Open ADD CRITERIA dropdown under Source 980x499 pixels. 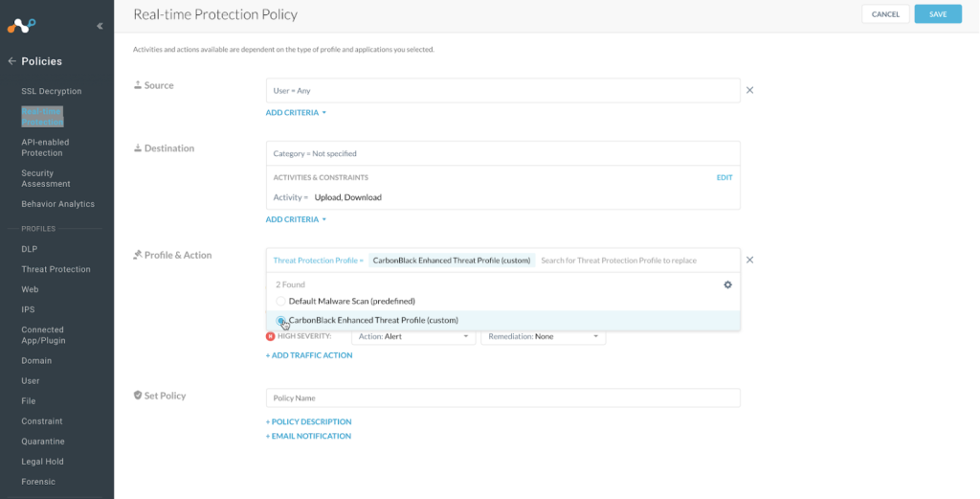tap(296, 113)
